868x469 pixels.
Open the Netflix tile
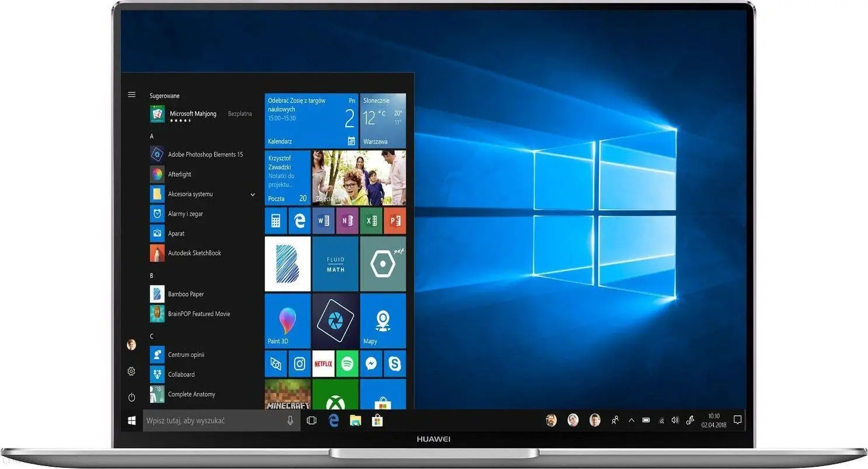click(323, 364)
